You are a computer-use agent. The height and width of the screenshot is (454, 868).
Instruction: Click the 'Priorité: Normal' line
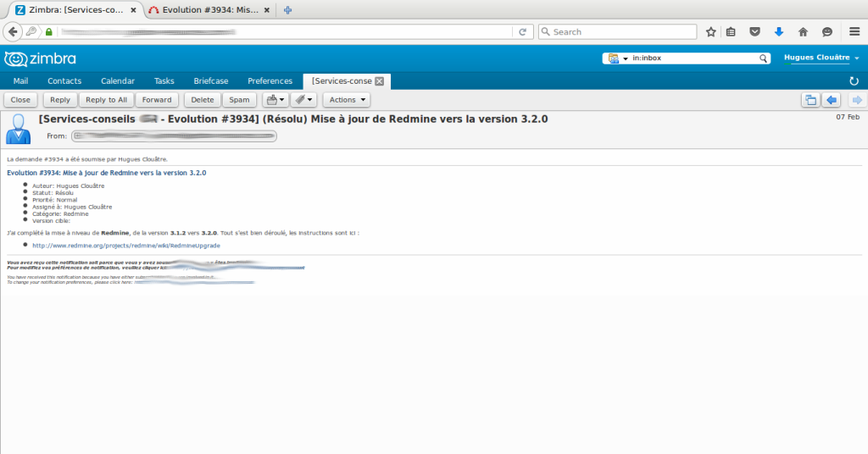click(55, 200)
